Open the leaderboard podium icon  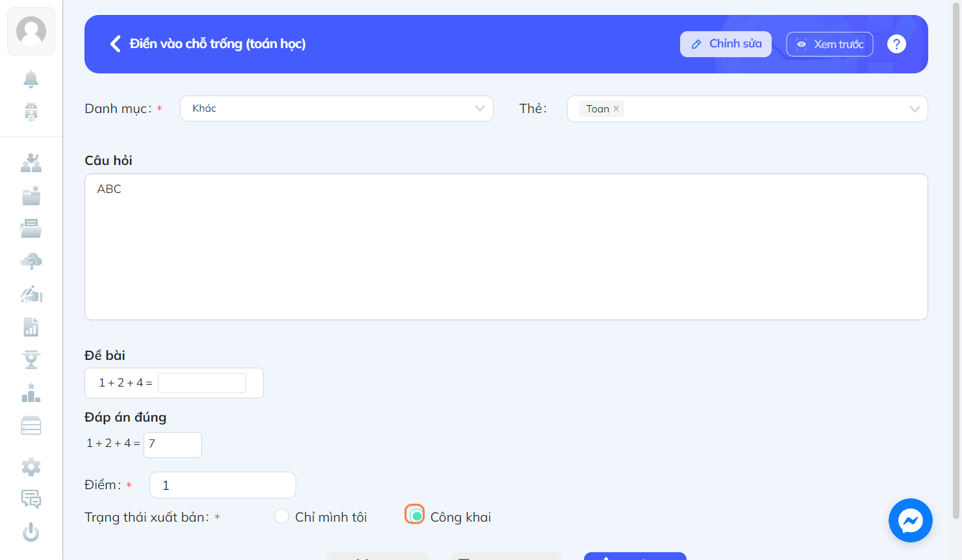[31, 392]
